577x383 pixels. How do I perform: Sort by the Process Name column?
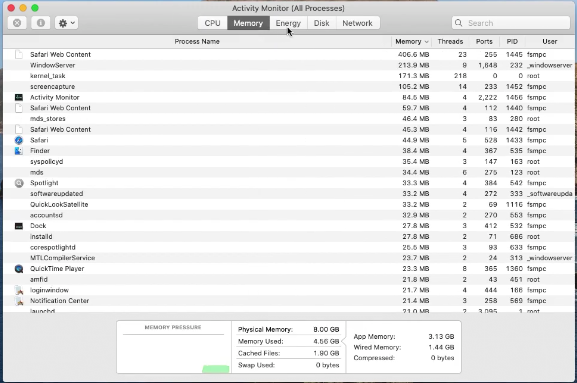coord(197,42)
